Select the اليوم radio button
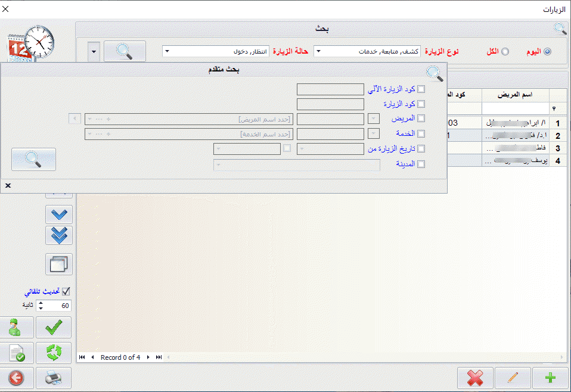This screenshot has width=571, height=392. click(547, 52)
